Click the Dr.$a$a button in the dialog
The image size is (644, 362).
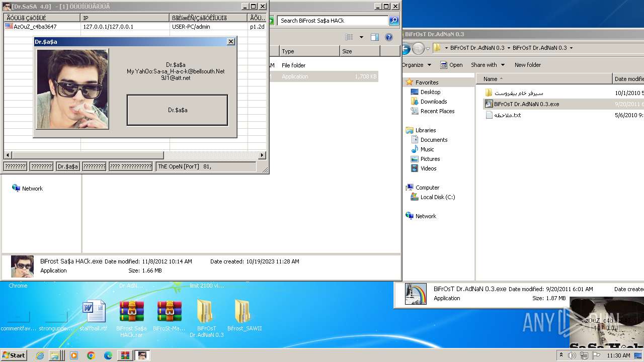[177, 110]
